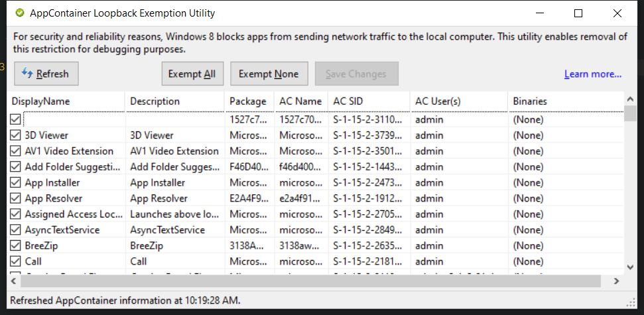The height and width of the screenshot is (315, 644).
Task: Click the vertical scrollbar up arrow
Action: pyautogui.click(x=630, y=99)
